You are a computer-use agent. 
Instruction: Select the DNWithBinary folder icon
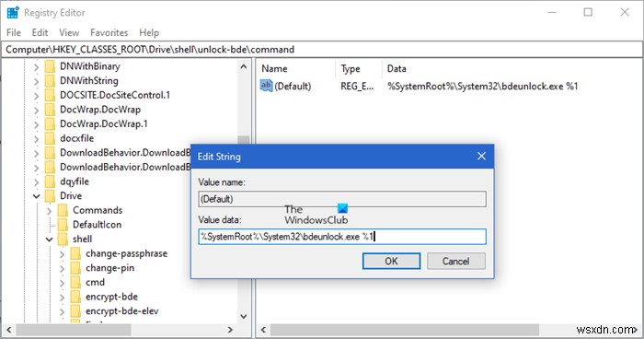tap(50, 66)
